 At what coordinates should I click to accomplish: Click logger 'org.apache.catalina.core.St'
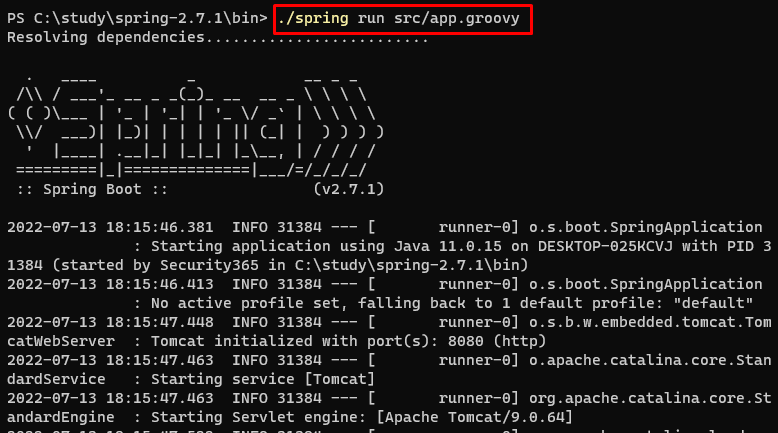[x=650, y=398]
